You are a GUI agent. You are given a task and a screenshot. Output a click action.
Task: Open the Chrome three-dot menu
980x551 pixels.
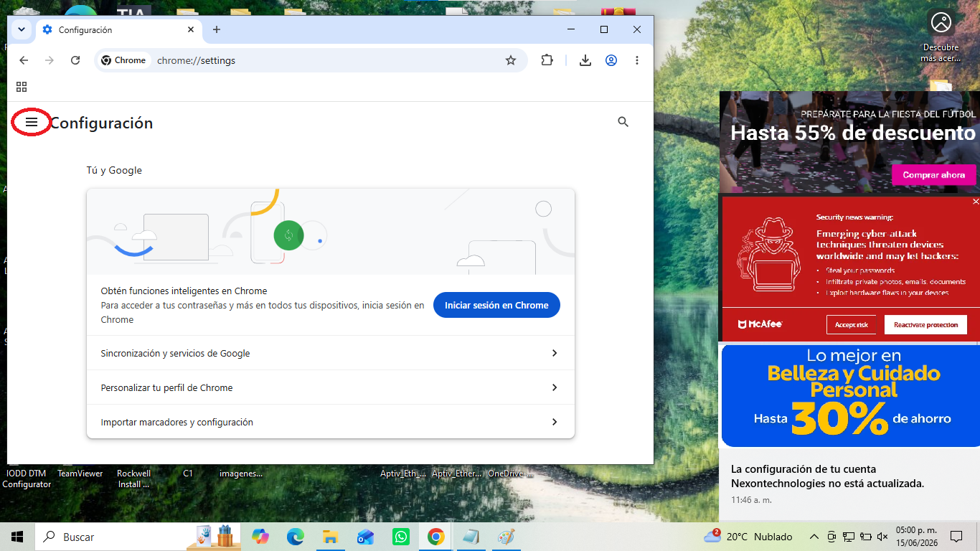[637, 60]
